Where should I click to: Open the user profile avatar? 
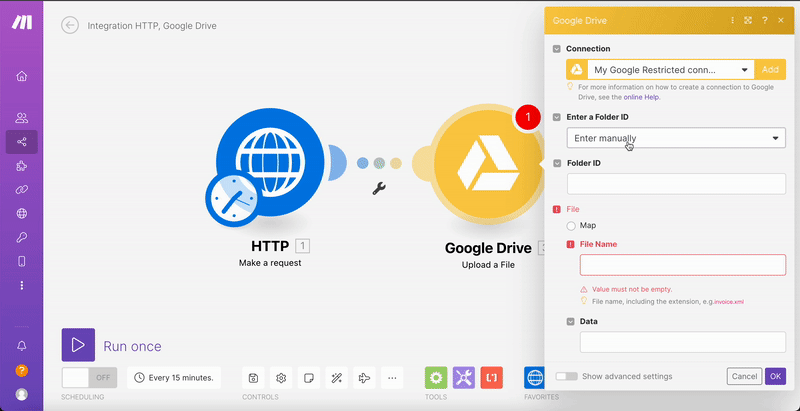coord(21,394)
